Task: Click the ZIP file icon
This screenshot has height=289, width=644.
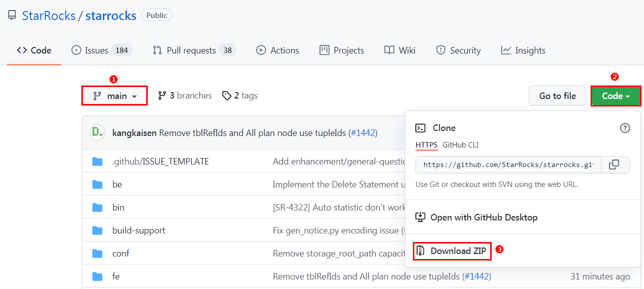Action: 420,250
